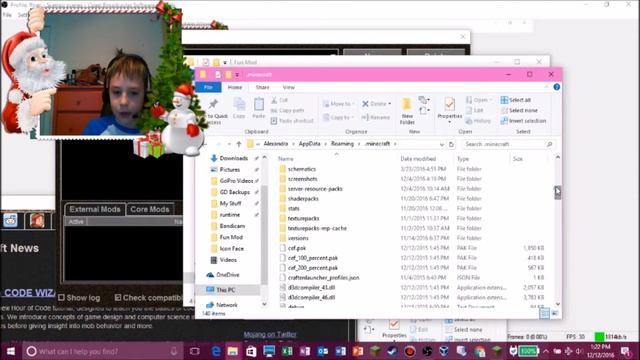The width and height of the screenshot is (640, 360).
Task: Switch to the View ribbon tab
Action: [x=288, y=87]
